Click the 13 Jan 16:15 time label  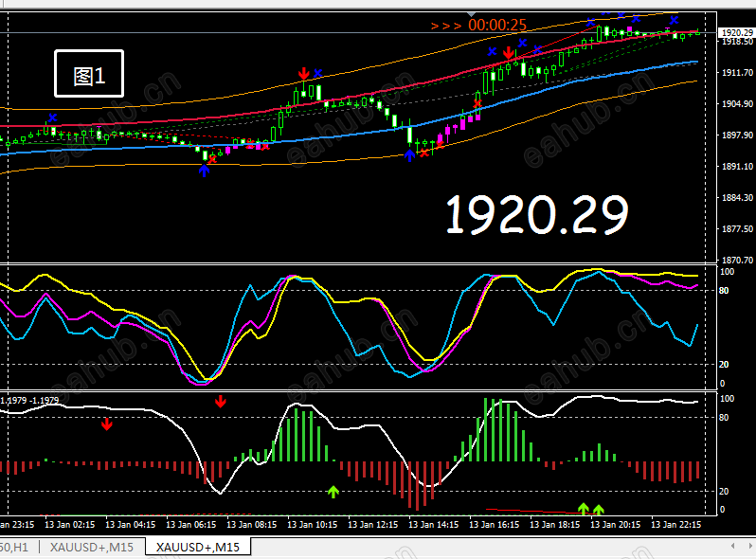click(495, 524)
